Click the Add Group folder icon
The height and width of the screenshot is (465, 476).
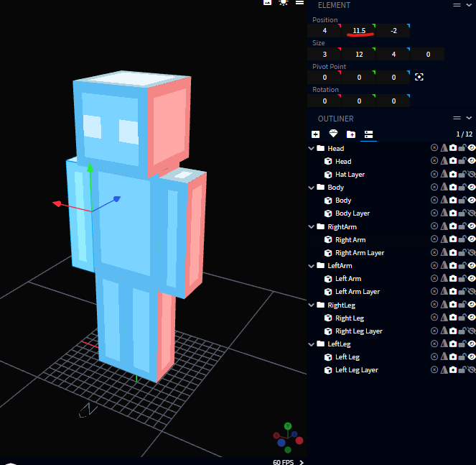[x=350, y=134]
